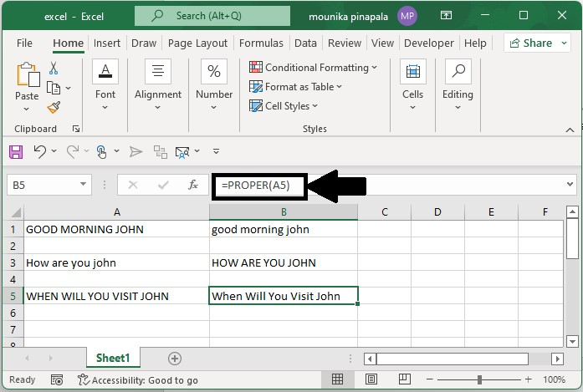Open the Name Box dropdown arrow
Image resolution: width=583 pixels, height=392 pixels.
(x=84, y=185)
